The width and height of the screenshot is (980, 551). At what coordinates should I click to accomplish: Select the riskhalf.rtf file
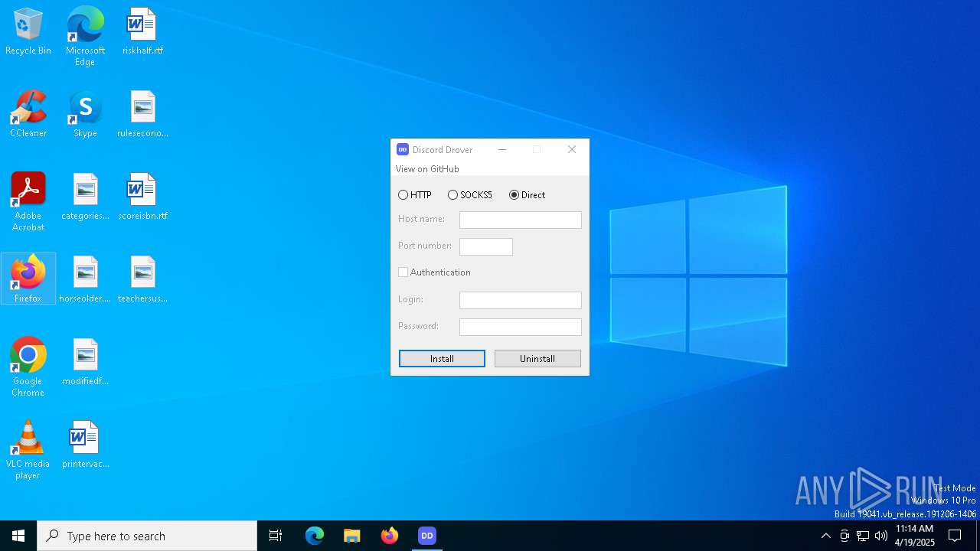(142, 32)
